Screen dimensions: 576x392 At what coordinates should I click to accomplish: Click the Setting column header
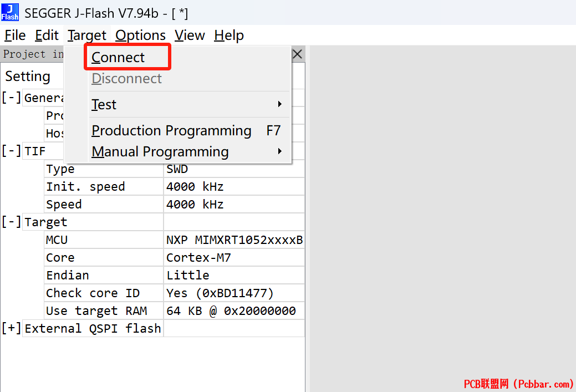click(x=28, y=76)
